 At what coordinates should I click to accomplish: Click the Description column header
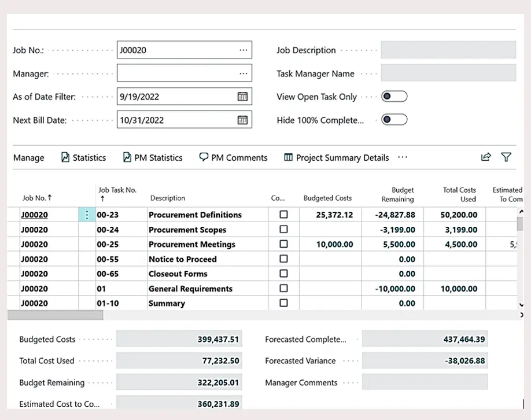[x=168, y=198]
